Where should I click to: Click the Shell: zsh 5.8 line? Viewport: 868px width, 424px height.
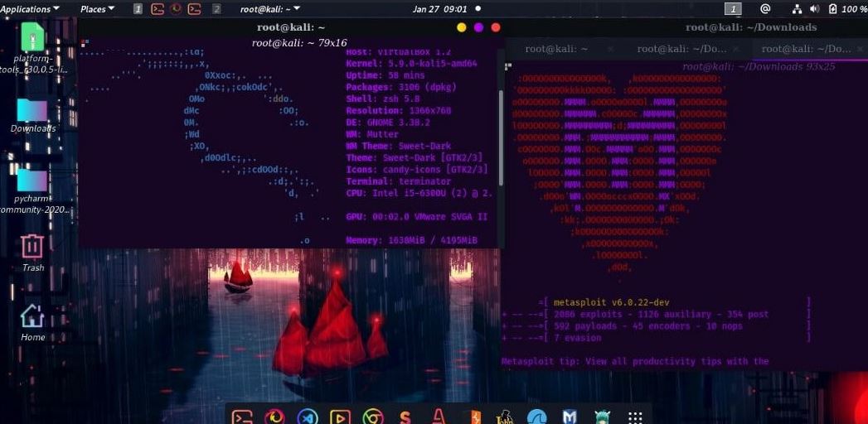point(382,99)
